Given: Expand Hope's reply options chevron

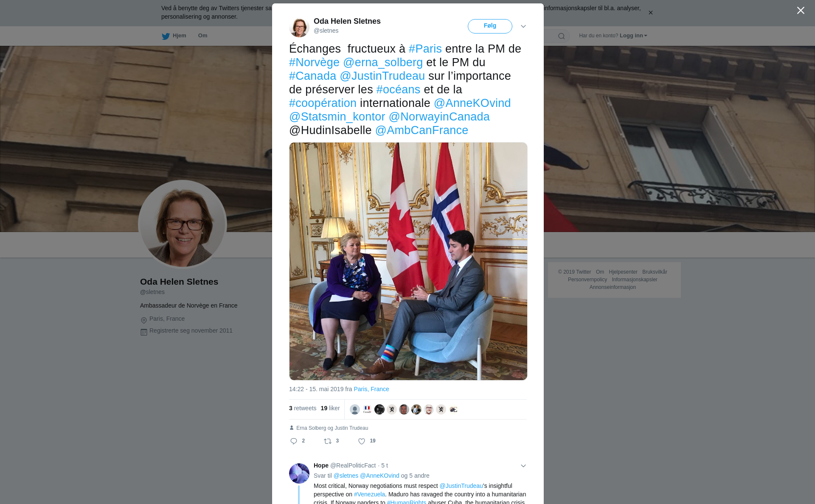Looking at the screenshot, I should pyautogui.click(x=523, y=466).
